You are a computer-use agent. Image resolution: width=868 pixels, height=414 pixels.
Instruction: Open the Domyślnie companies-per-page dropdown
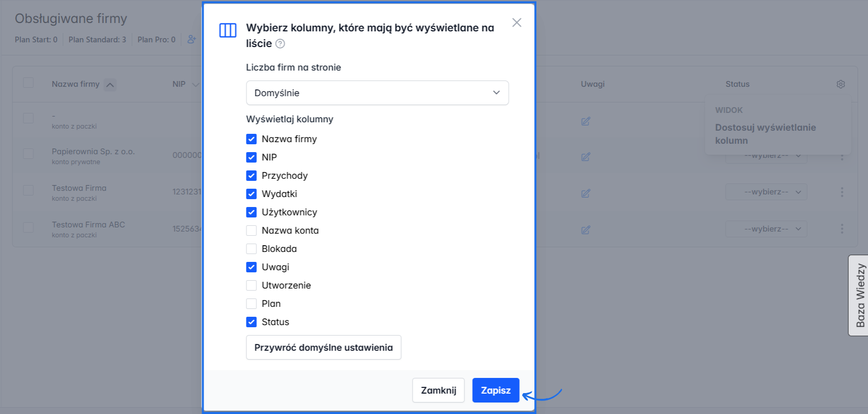coord(377,93)
